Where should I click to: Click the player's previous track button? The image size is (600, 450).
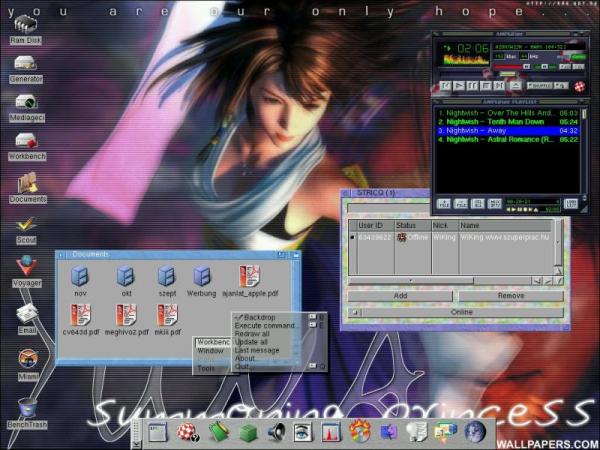point(445,86)
